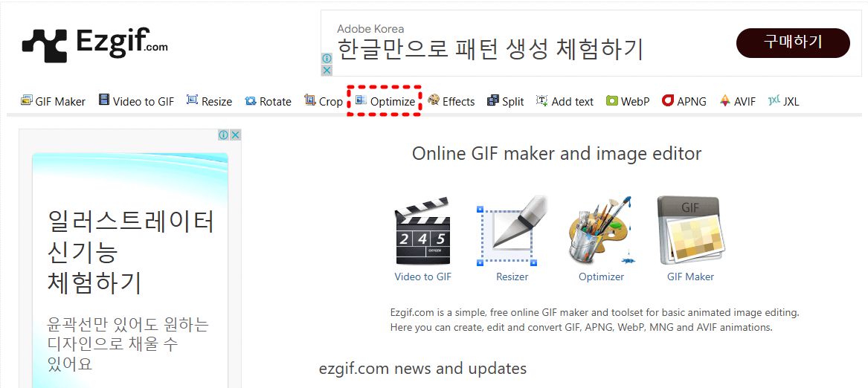This screenshot has height=388, width=868.
Task: Click the ezgif.com news and updates heading
Action: pos(422,368)
